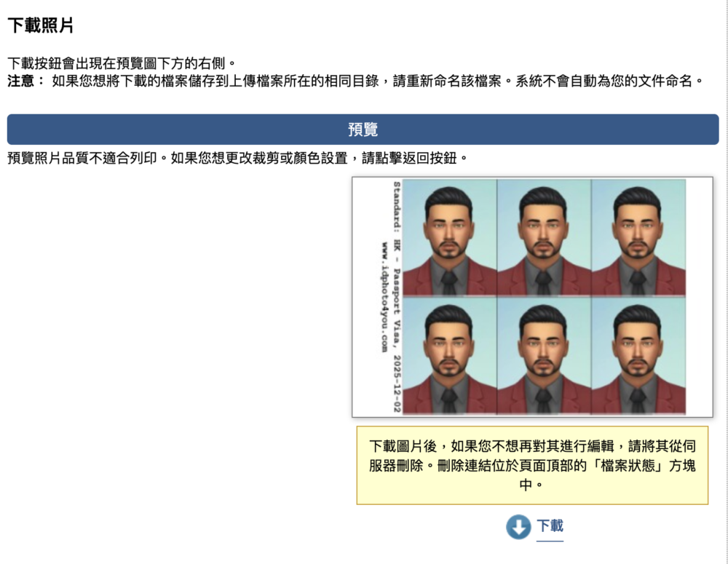Click the bold 注意 label
This screenshot has height=564, width=728.
click(x=25, y=81)
